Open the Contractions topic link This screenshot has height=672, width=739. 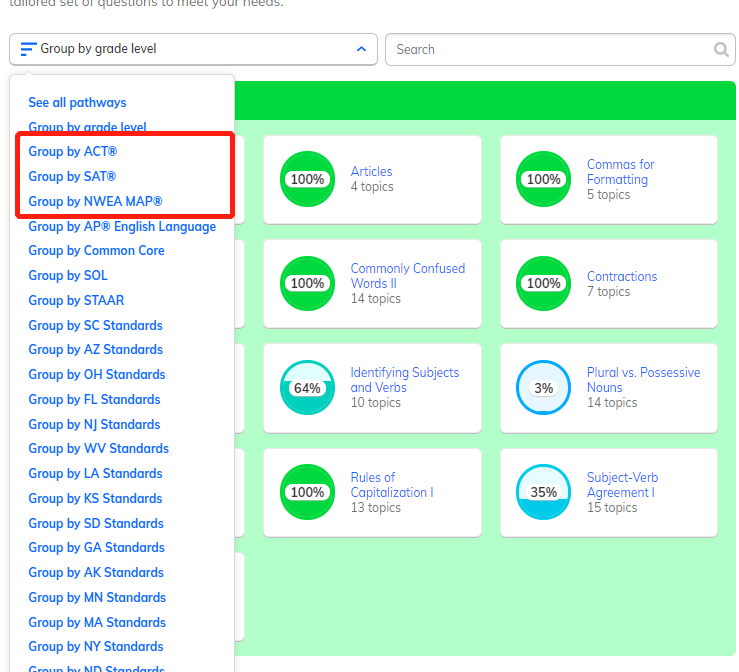(621, 276)
